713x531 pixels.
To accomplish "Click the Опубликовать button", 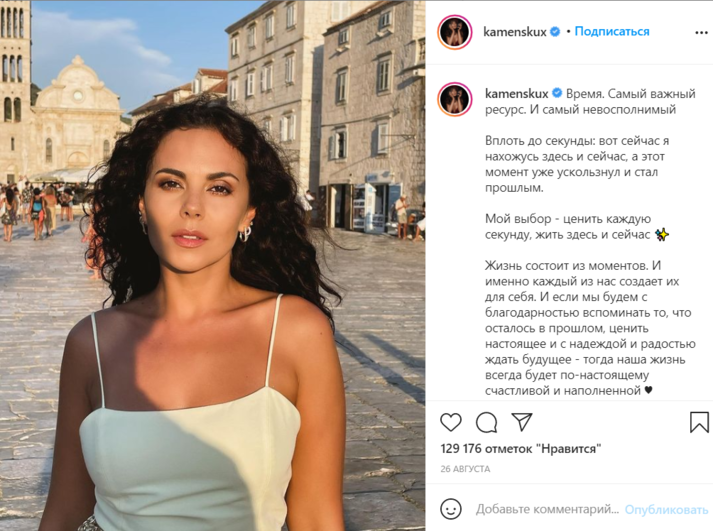I will pyautogui.click(x=666, y=510).
